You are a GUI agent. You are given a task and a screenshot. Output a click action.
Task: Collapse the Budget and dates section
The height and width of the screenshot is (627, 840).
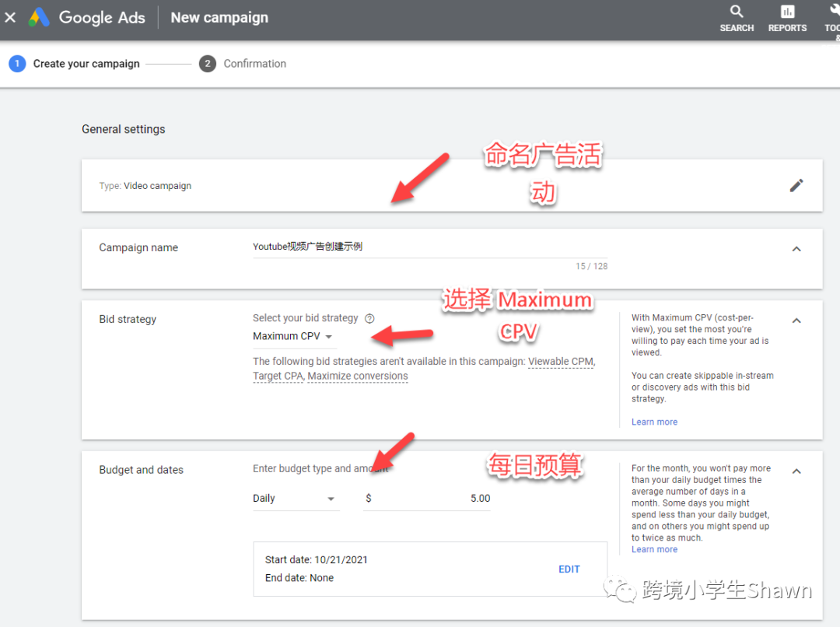(796, 471)
